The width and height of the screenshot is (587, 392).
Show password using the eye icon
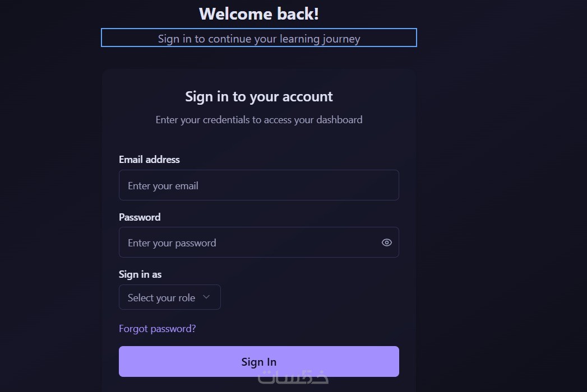point(387,242)
